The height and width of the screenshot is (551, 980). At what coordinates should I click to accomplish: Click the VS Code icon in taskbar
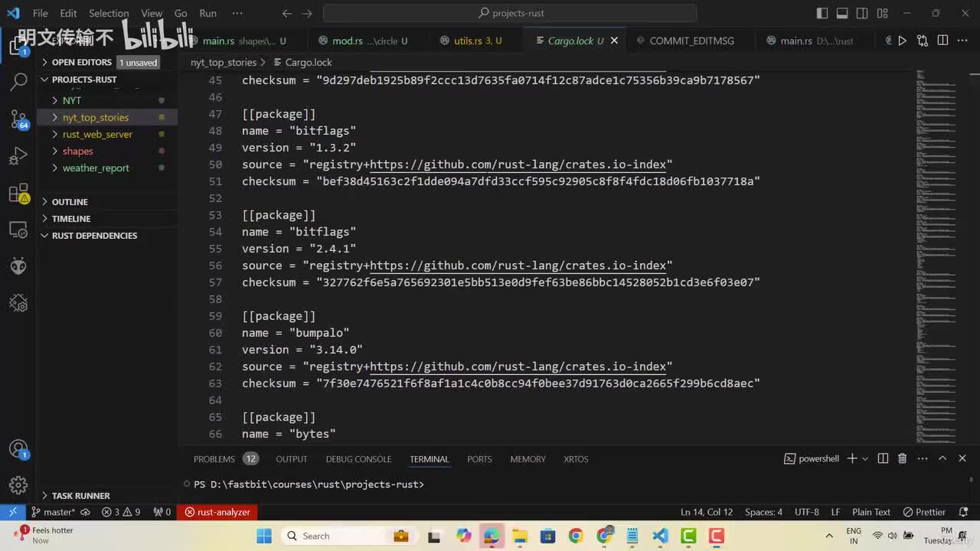pyautogui.click(x=661, y=536)
